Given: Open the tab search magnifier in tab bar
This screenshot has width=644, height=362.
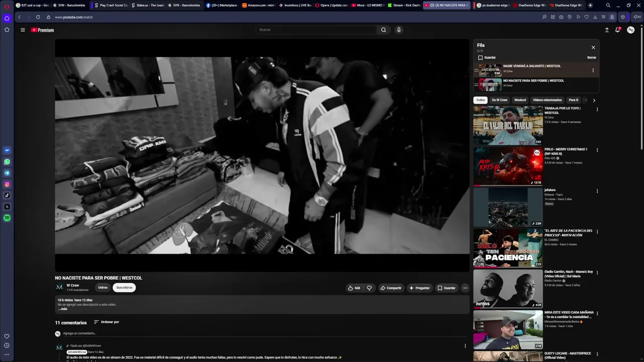Looking at the screenshot, I should tap(608, 5).
